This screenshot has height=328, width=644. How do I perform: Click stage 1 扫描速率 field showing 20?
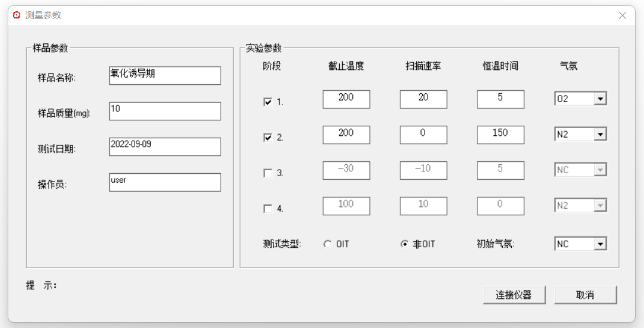tap(423, 99)
